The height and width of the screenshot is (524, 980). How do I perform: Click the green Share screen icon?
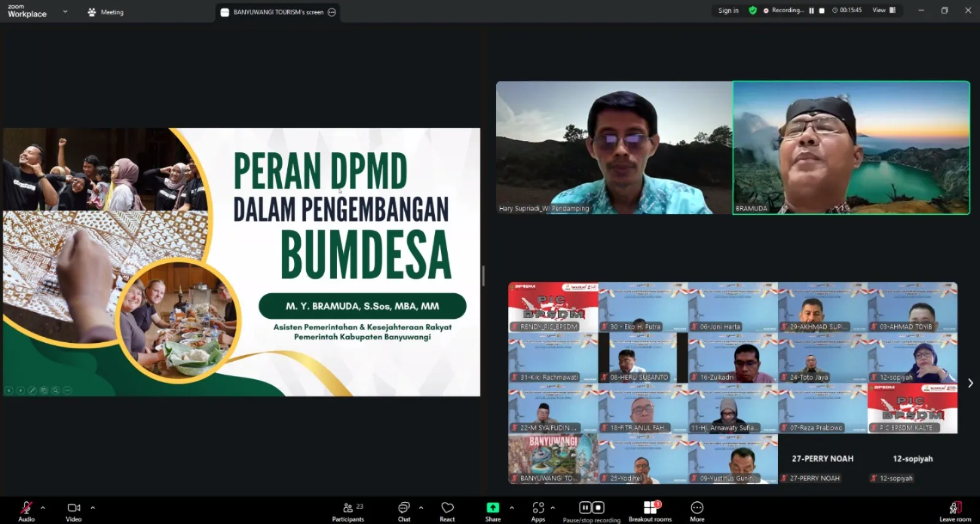tap(492, 507)
